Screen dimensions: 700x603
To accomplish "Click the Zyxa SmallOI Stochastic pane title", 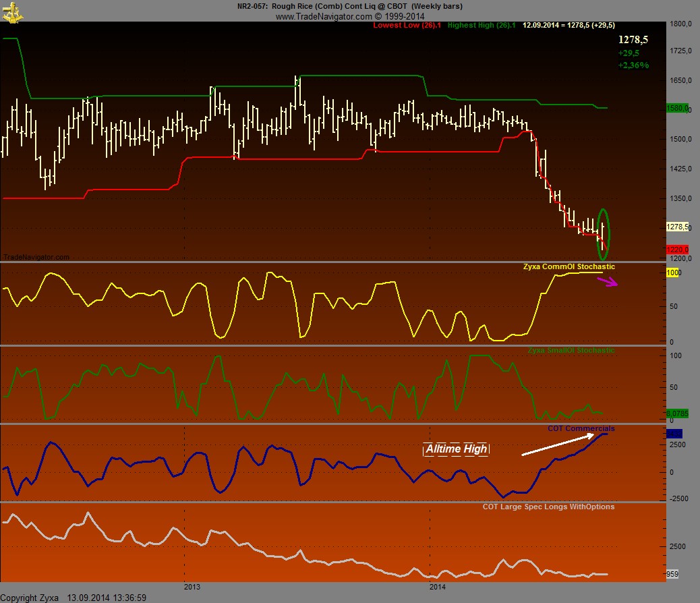I will coord(571,350).
